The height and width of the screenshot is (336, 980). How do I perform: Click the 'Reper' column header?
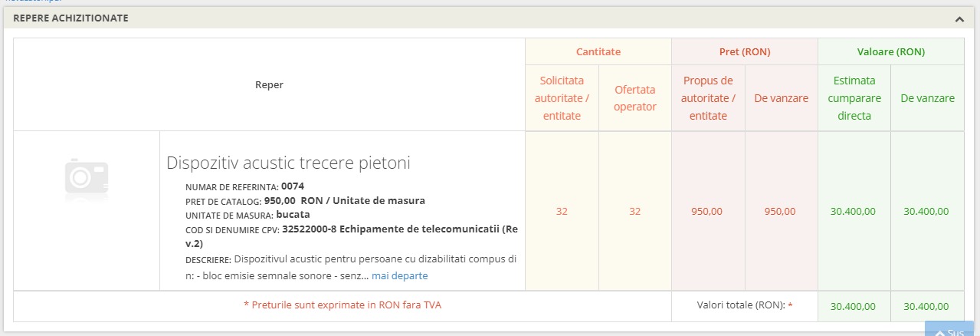269,85
